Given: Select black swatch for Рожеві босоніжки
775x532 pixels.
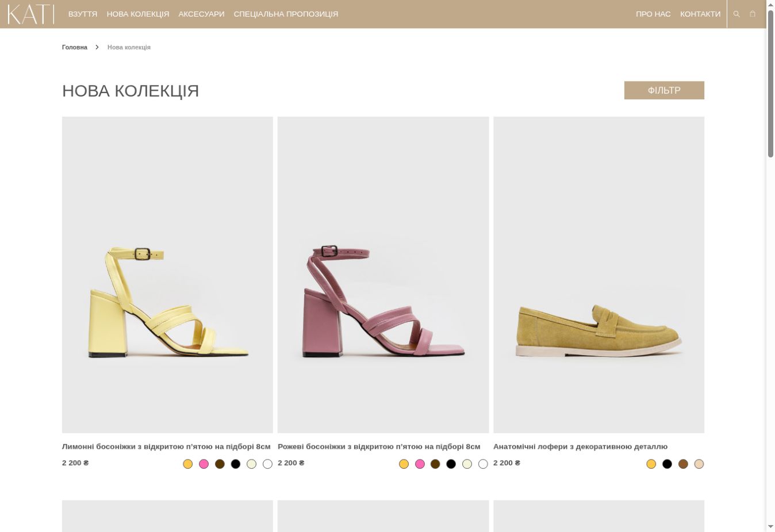Looking at the screenshot, I should [451, 464].
